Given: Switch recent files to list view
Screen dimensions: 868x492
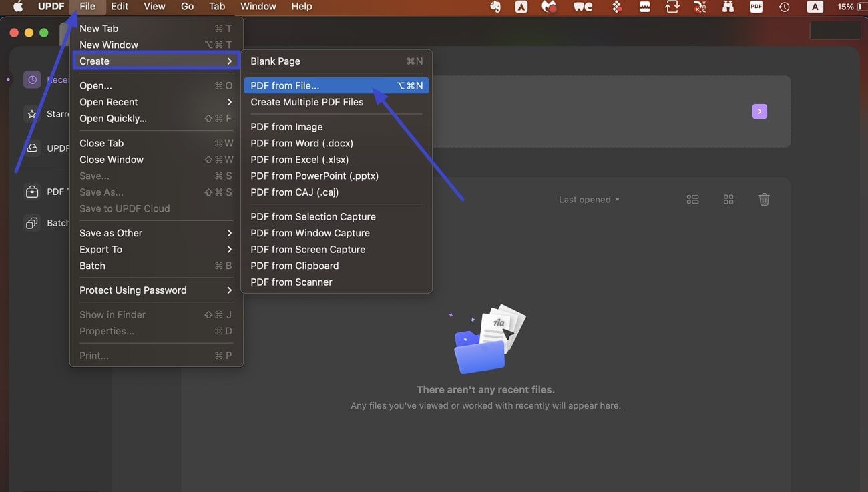Looking at the screenshot, I should pos(692,199).
